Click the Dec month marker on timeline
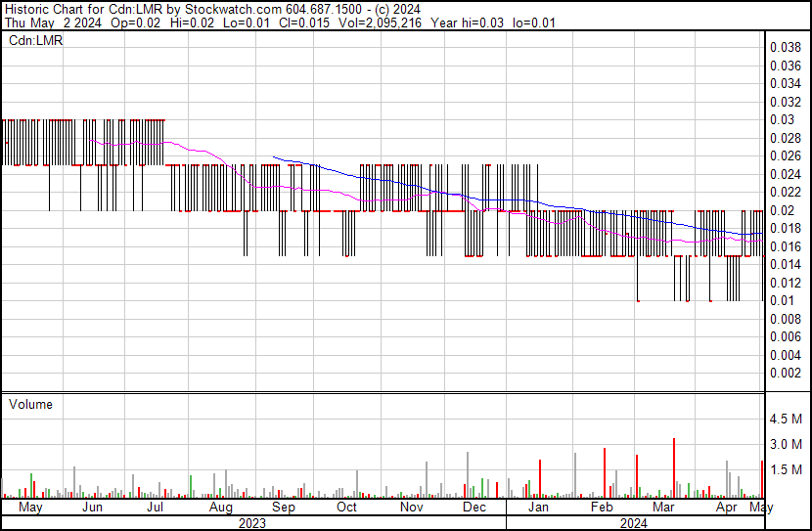The image size is (812, 531). click(x=474, y=508)
